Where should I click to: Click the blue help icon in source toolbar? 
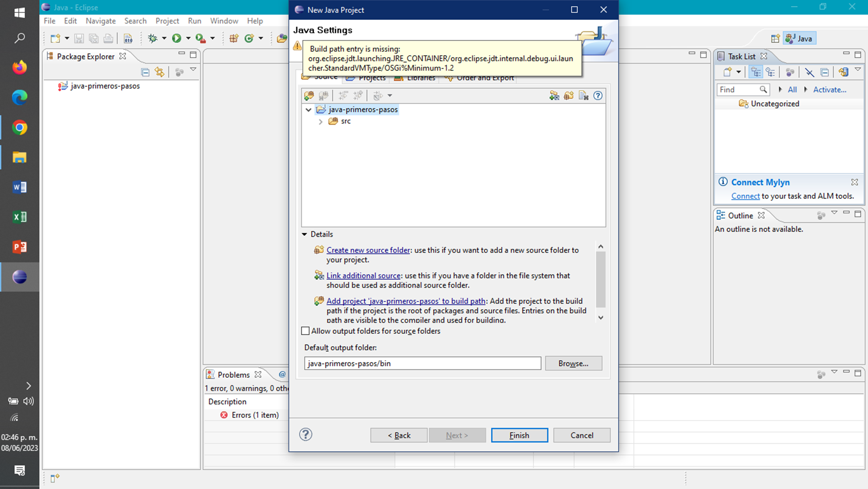tap(598, 96)
